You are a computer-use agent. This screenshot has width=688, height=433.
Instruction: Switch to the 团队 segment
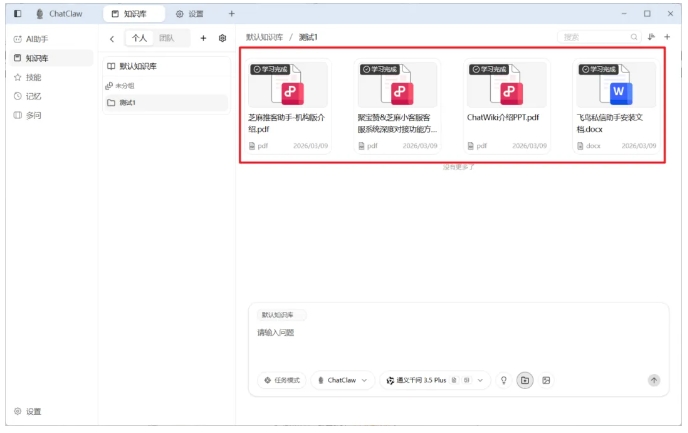pyautogui.click(x=166, y=38)
